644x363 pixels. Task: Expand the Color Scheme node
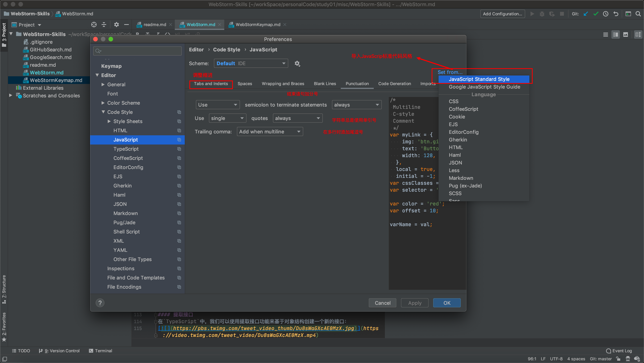[103, 103]
